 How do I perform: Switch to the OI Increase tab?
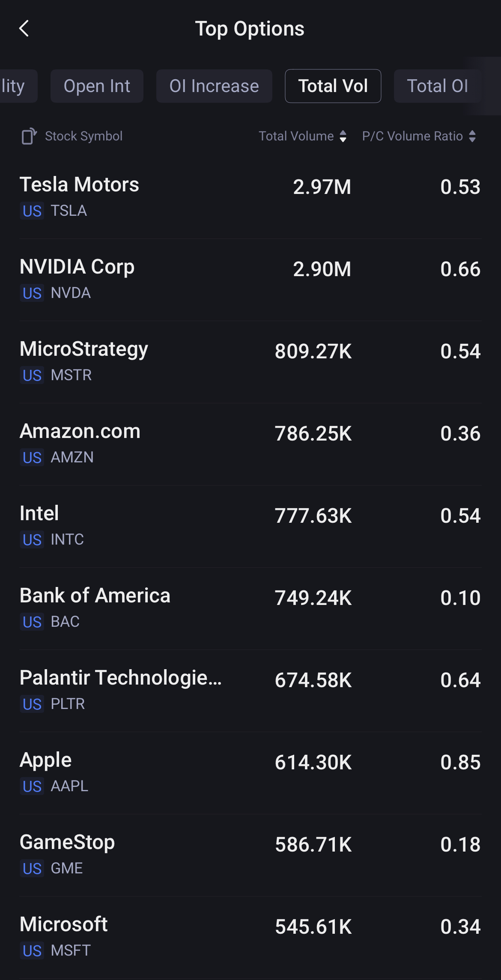coord(214,86)
